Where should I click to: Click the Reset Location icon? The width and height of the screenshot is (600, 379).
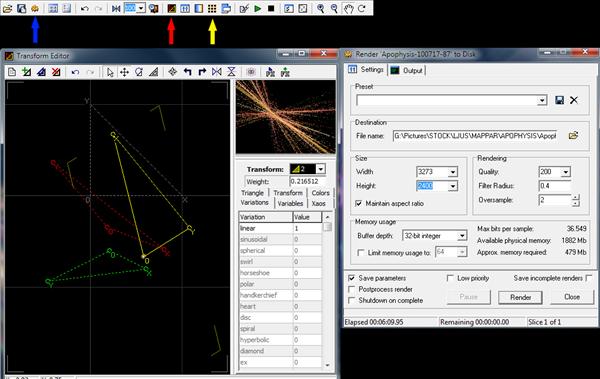(x=116, y=8)
